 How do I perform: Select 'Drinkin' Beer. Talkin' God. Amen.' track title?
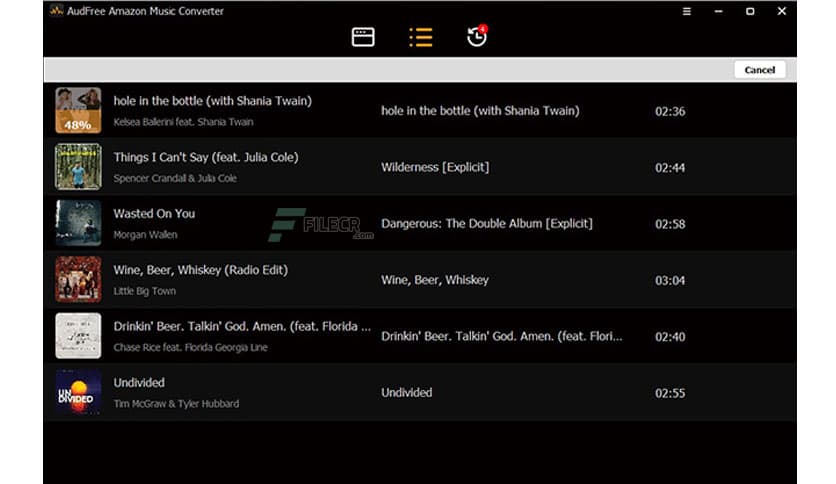pos(242,327)
